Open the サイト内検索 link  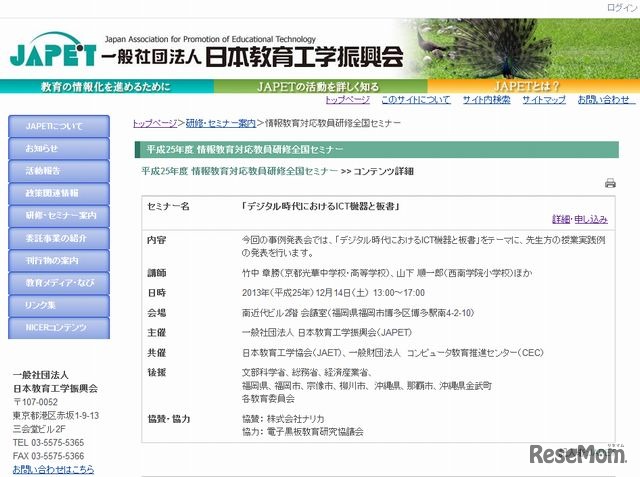(486, 100)
